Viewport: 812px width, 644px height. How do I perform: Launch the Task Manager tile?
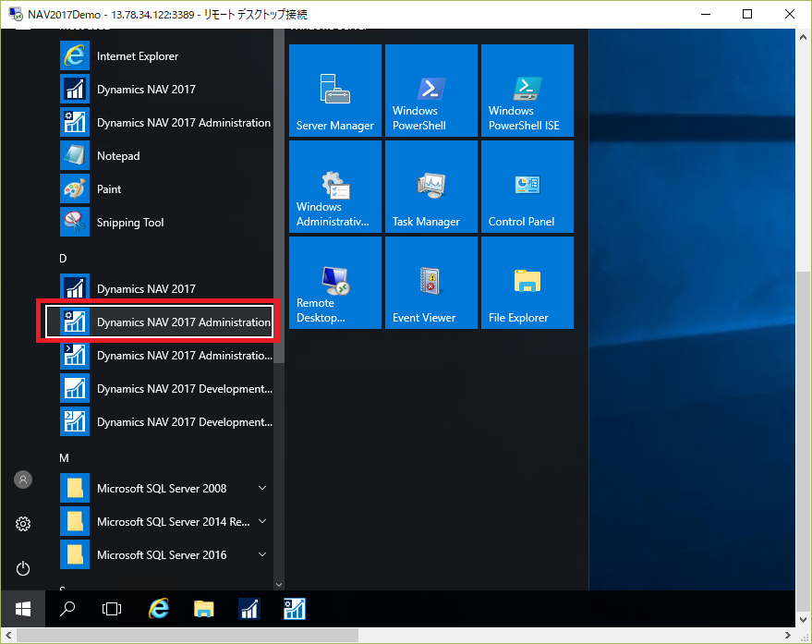point(431,187)
